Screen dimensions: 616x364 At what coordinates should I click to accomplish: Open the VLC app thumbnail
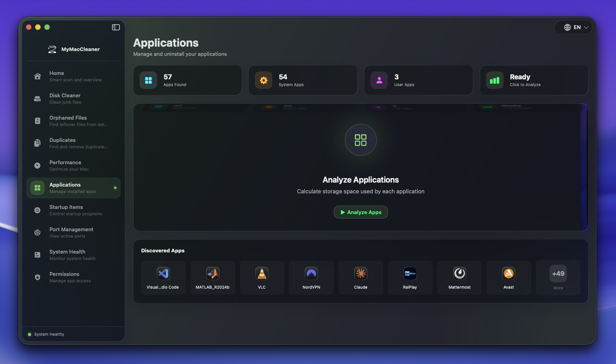point(262,277)
